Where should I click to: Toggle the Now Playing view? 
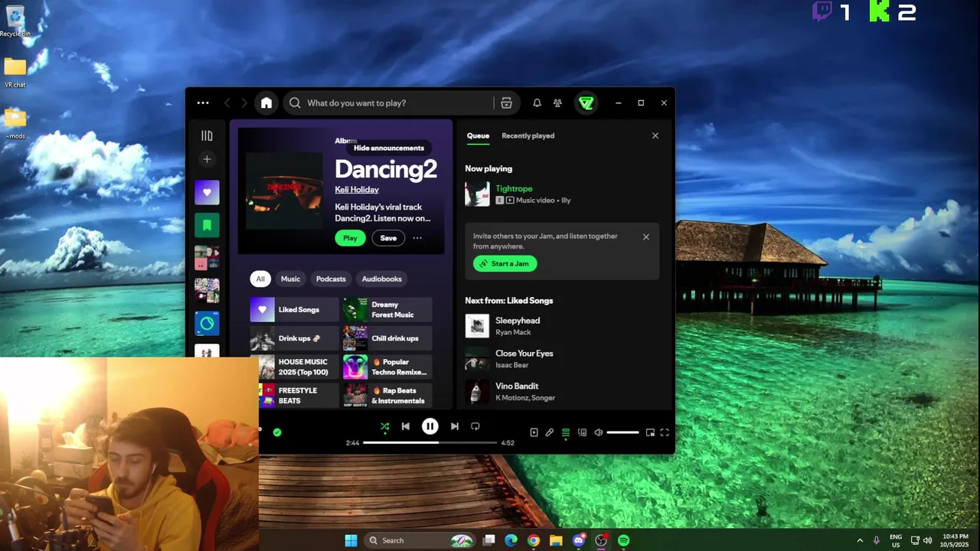click(534, 432)
